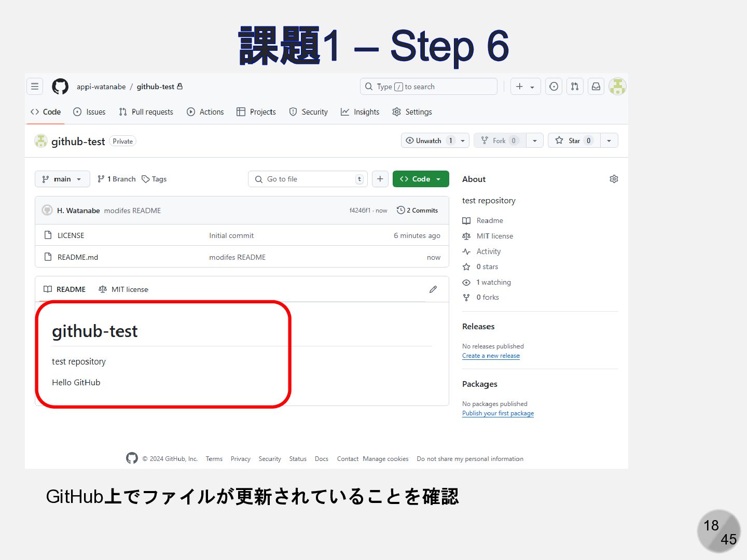The image size is (747, 560).
Task: Expand the Fork dropdown arrow
Action: coord(535,141)
